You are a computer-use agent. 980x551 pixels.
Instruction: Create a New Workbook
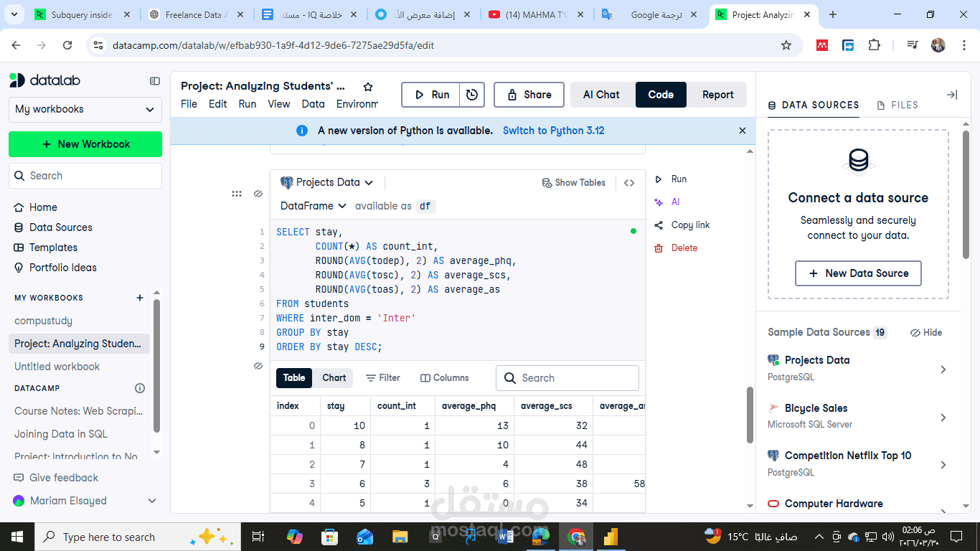[85, 144]
